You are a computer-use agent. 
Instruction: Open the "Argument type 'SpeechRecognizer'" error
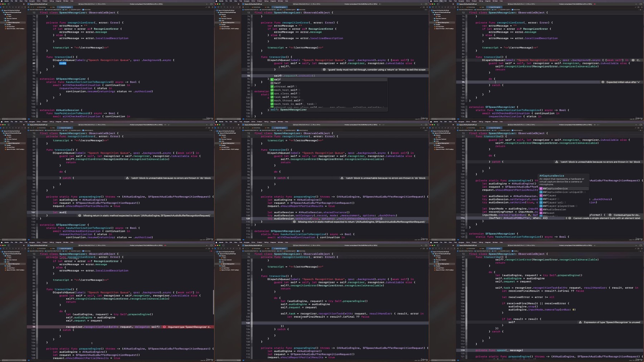tap(189, 327)
